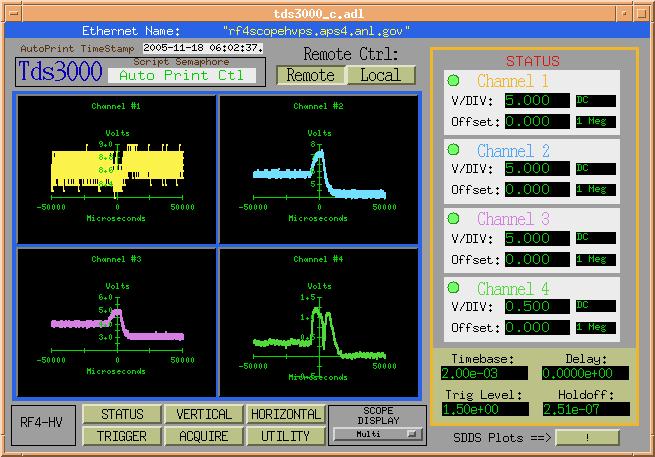This screenshot has width=655, height=457.
Task: Open the HORIZONTAL settings button
Action: pos(286,414)
